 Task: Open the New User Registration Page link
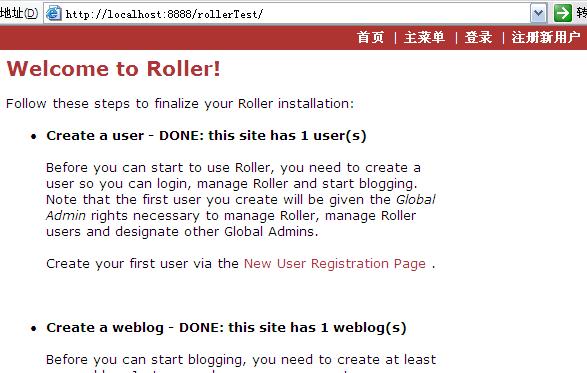coord(335,264)
